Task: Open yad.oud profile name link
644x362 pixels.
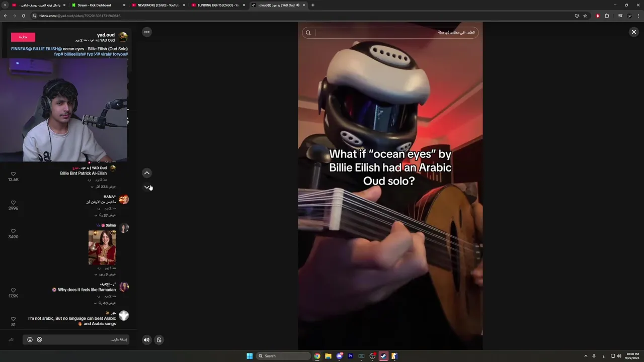Action: coord(106,35)
